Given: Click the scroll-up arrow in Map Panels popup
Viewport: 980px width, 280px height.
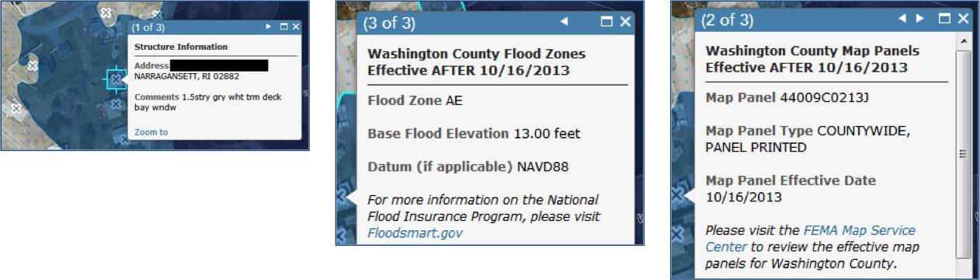Looking at the screenshot, I should click(964, 40).
